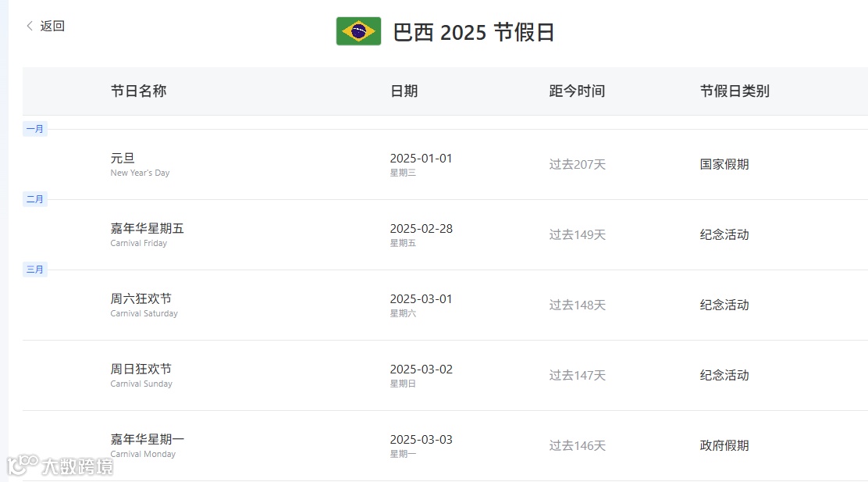Click the 大数跨境 watermark logo

click(x=60, y=466)
